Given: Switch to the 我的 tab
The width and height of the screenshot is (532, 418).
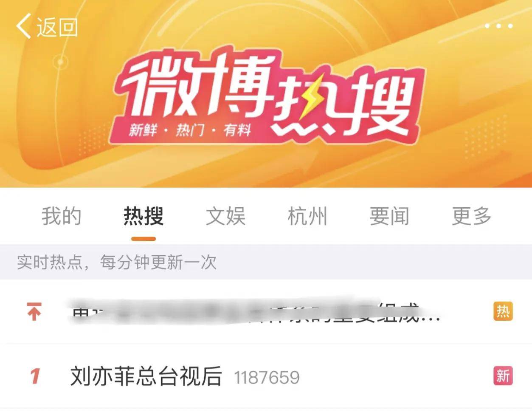Looking at the screenshot, I should tap(61, 216).
